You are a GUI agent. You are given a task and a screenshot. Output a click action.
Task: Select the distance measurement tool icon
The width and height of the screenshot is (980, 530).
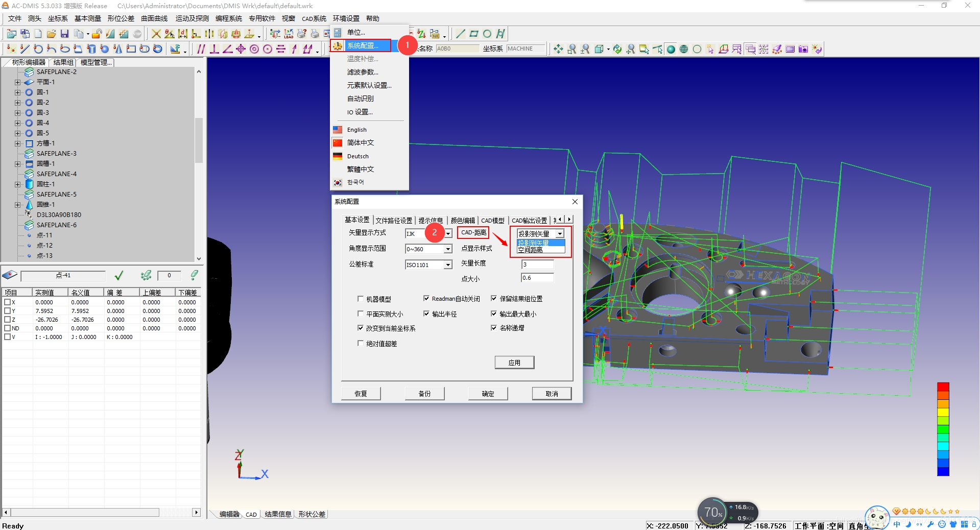(183, 34)
